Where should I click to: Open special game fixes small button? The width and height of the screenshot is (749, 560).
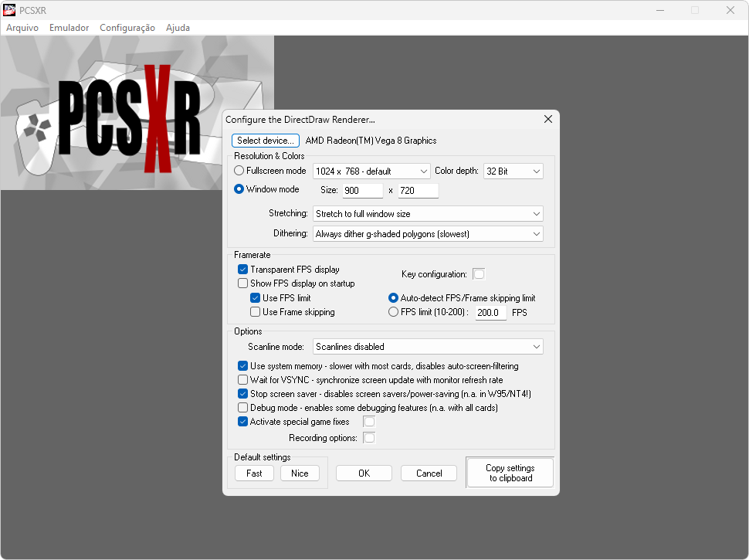pyautogui.click(x=369, y=422)
